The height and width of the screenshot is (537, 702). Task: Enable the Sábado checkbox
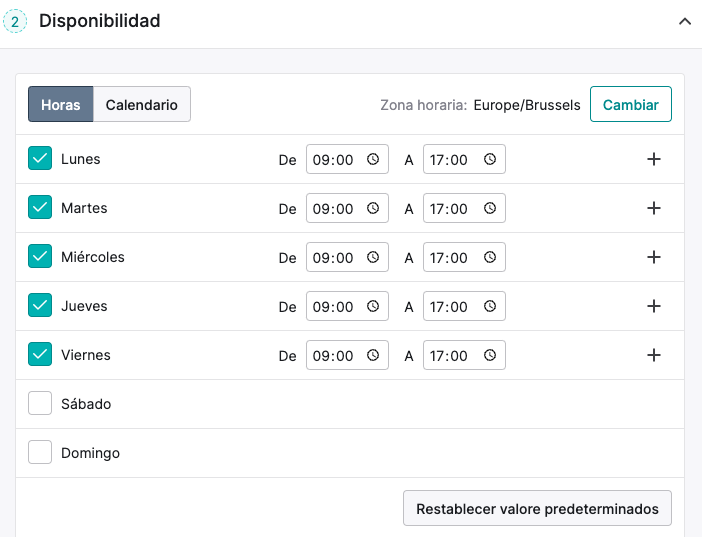tap(40, 403)
